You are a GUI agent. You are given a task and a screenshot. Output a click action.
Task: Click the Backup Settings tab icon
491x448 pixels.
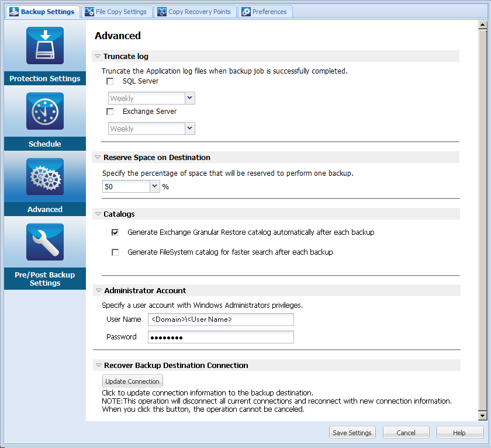(x=14, y=12)
